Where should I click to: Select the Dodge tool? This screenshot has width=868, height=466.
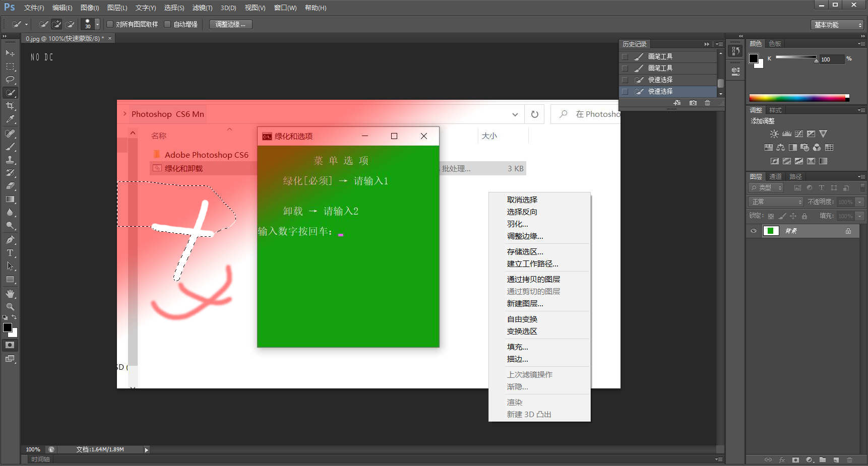[x=10, y=225]
